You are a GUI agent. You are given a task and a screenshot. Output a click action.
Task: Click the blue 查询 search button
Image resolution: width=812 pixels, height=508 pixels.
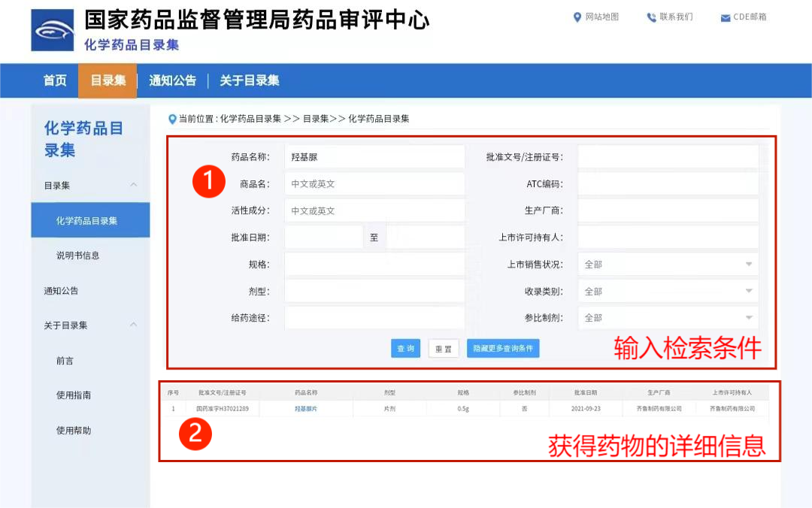[x=405, y=348]
